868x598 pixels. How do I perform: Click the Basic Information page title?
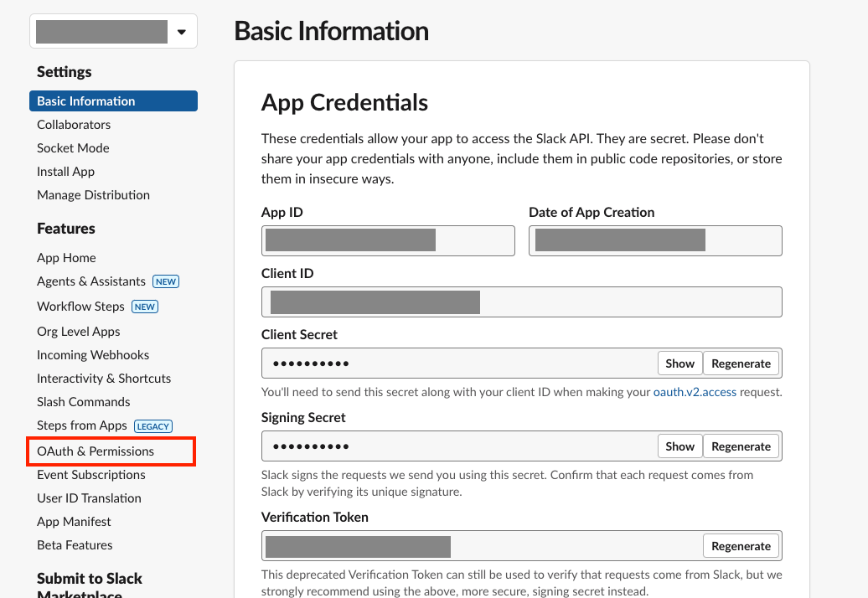click(331, 31)
